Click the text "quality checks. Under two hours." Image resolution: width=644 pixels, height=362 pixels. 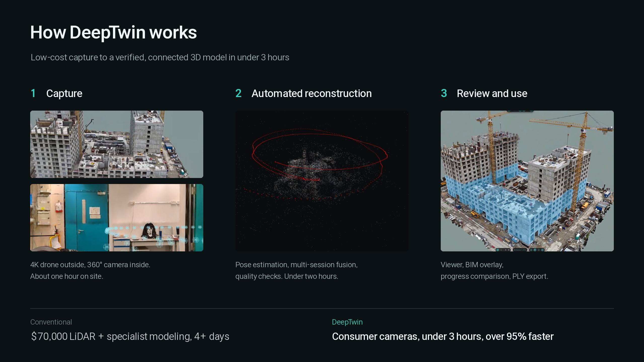tap(287, 276)
